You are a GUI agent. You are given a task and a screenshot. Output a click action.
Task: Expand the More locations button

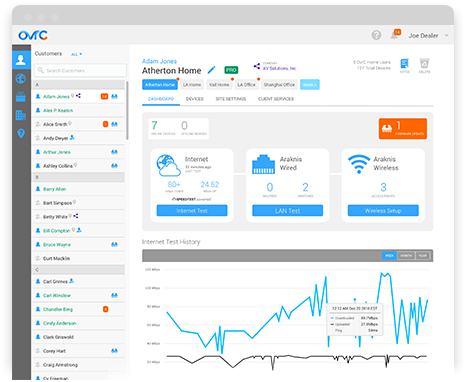(310, 85)
